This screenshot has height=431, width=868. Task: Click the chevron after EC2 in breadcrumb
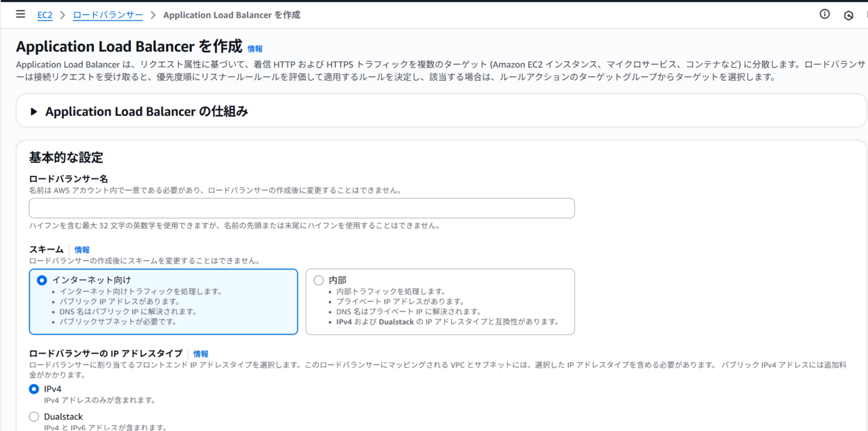coord(62,15)
